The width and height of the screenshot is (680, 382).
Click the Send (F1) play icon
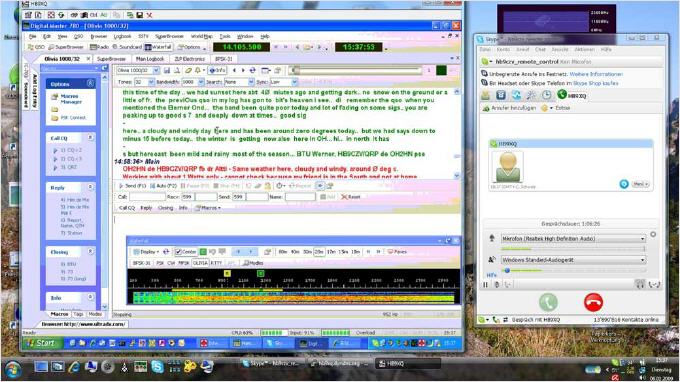click(121, 186)
